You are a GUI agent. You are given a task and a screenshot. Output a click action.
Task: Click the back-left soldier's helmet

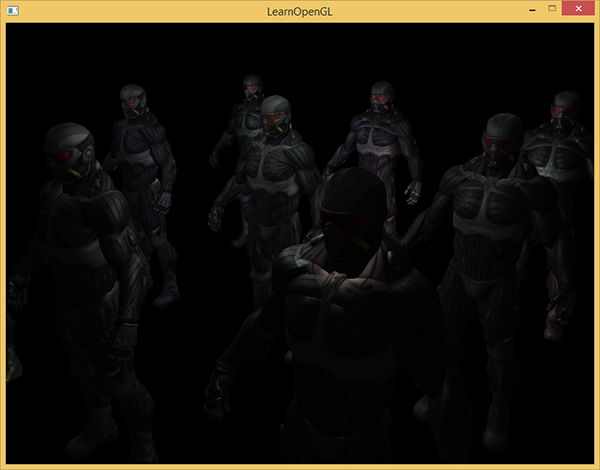pyautogui.click(x=133, y=96)
